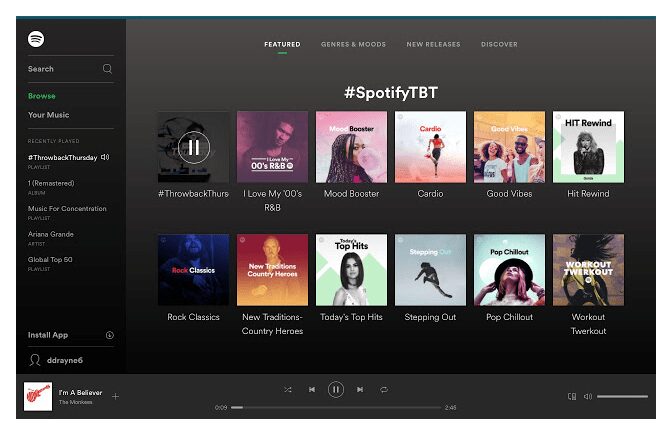
Task: Click the song progress bar
Action: click(336, 408)
